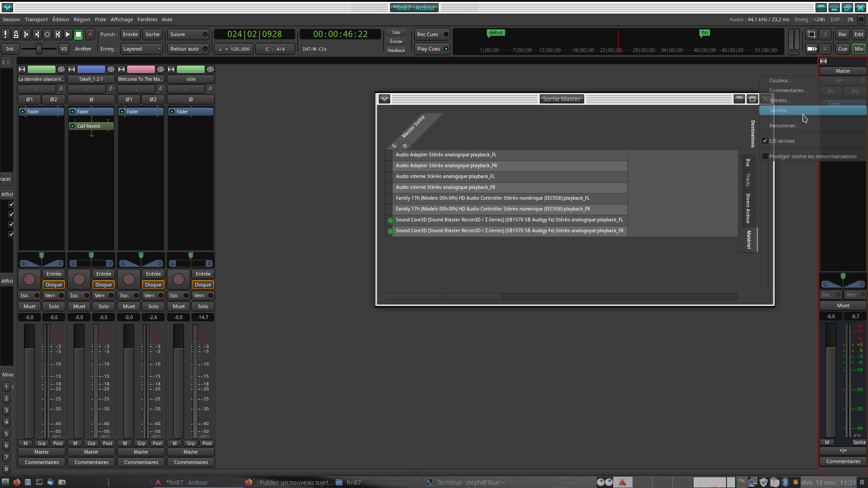The height and width of the screenshot is (488, 868).
Task: Select the Matériel tab
Action: tap(749, 239)
